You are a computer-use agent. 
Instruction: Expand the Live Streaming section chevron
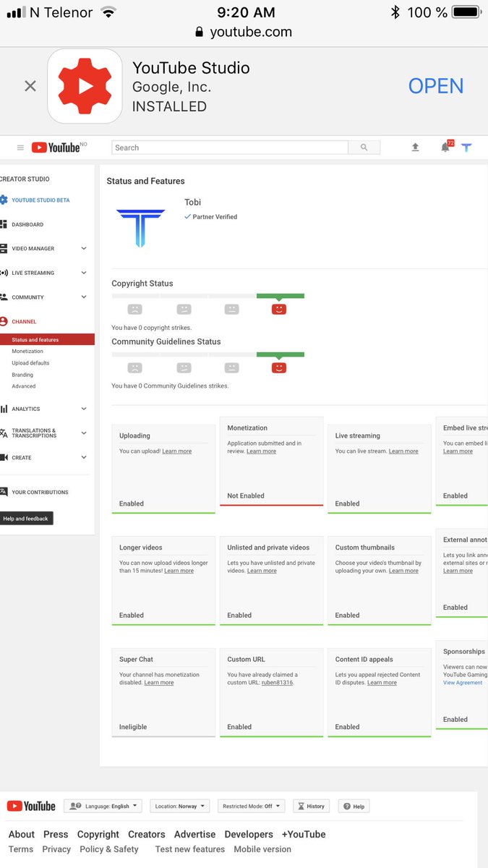(x=84, y=273)
